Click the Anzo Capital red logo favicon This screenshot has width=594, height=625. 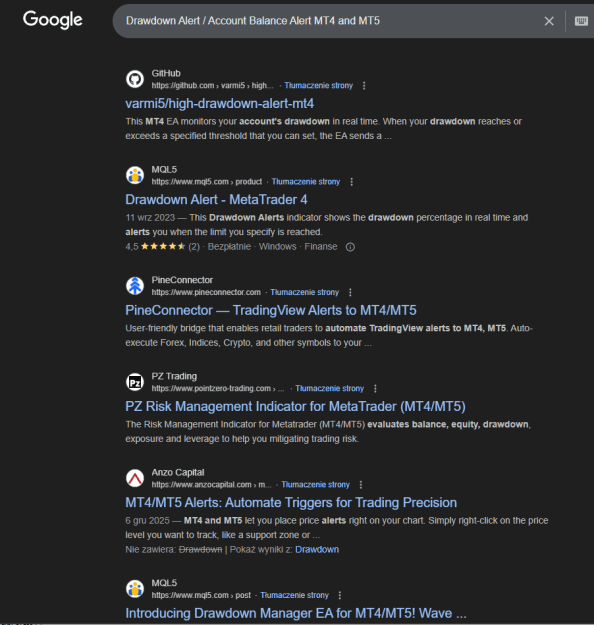point(135,478)
